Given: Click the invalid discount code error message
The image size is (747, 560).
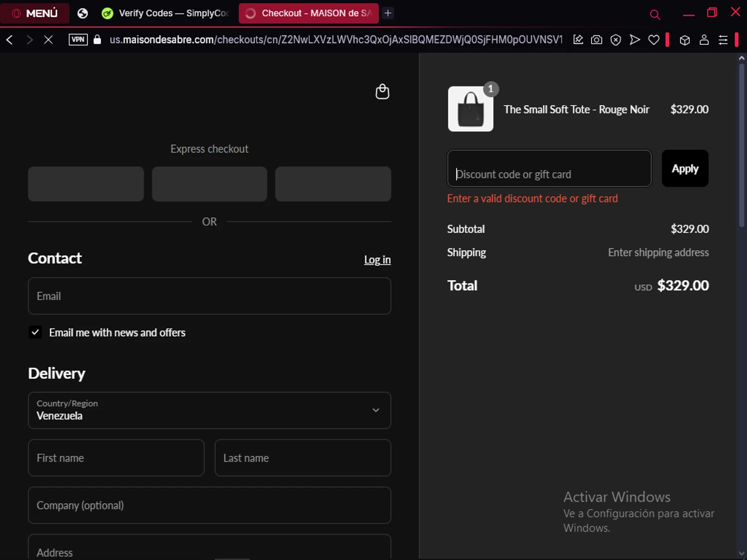Looking at the screenshot, I should (x=532, y=199).
